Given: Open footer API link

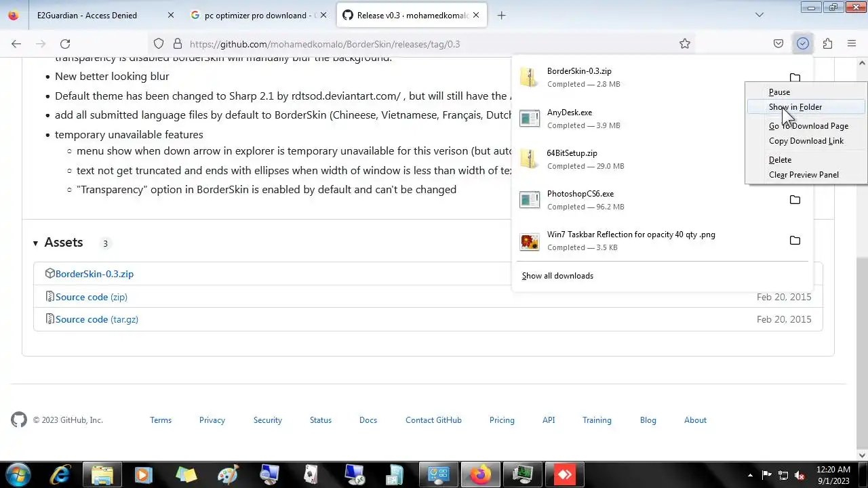Looking at the screenshot, I should click(549, 420).
